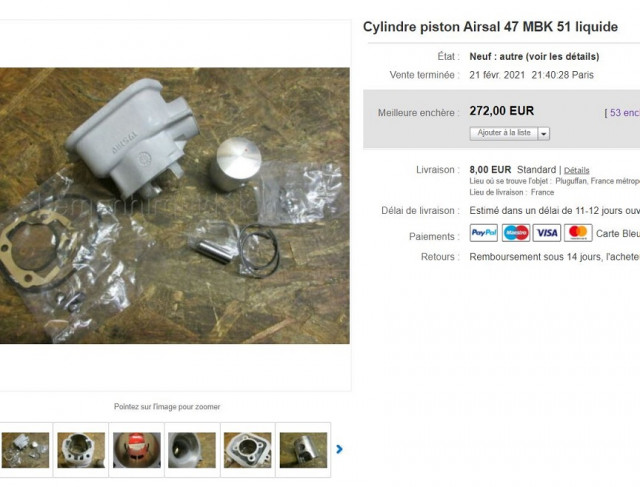The height and width of the screenshot is (487, 640).
Task: Open dropdown arrow beside Ajouter à la liste
Action: [x=544, y=133]
